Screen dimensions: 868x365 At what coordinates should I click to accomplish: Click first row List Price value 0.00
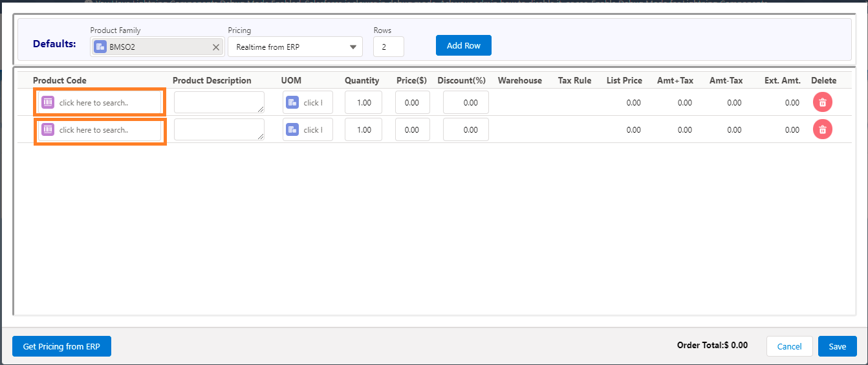(634, 103)
